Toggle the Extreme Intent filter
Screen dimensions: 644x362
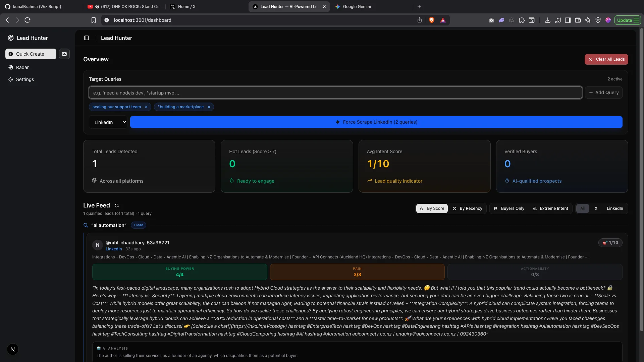[x=550, y=208]
